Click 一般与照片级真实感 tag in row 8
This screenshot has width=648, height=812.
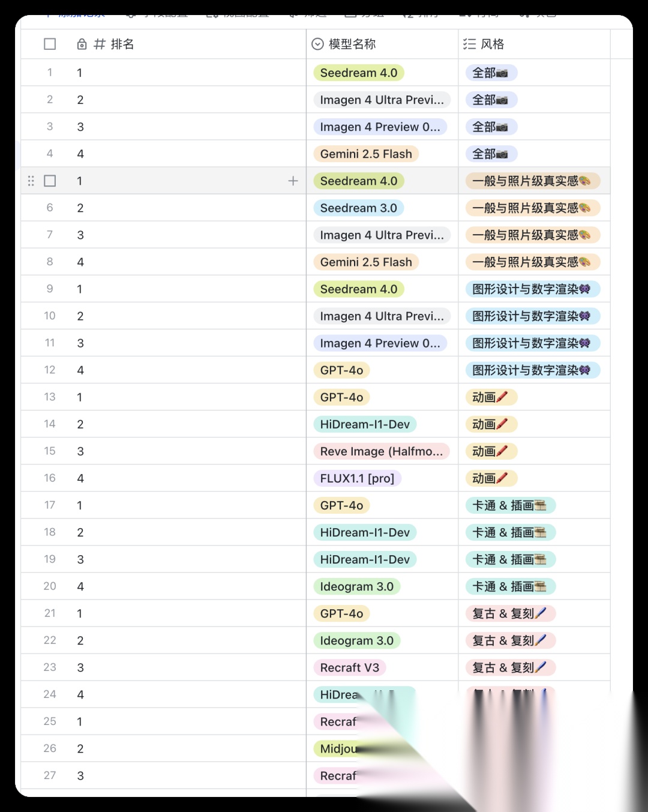(533, 262)
